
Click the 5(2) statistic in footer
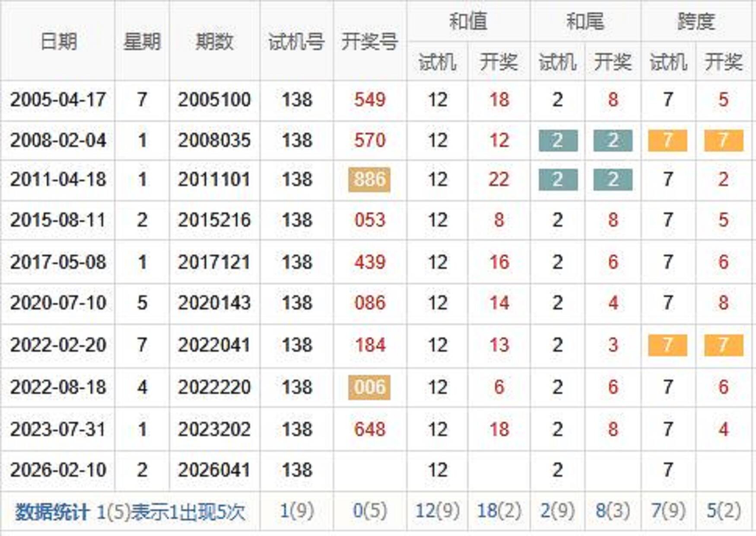[x=723, y=511]
